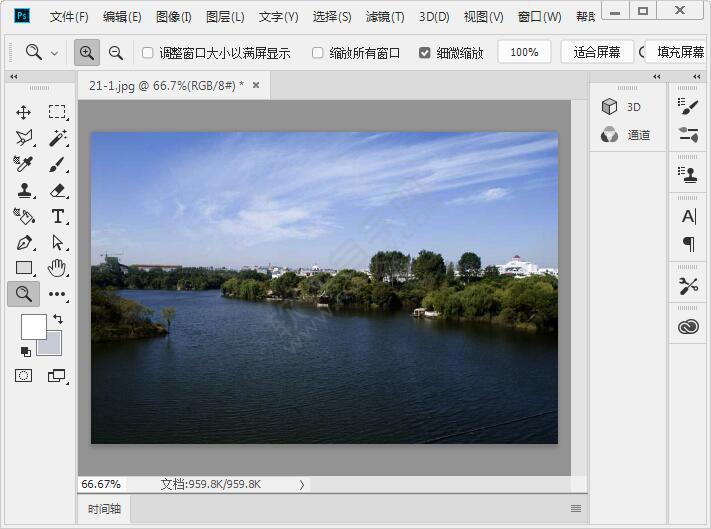
Task: Click the Photoshop Ps logo icon
Action: (21, 16)
